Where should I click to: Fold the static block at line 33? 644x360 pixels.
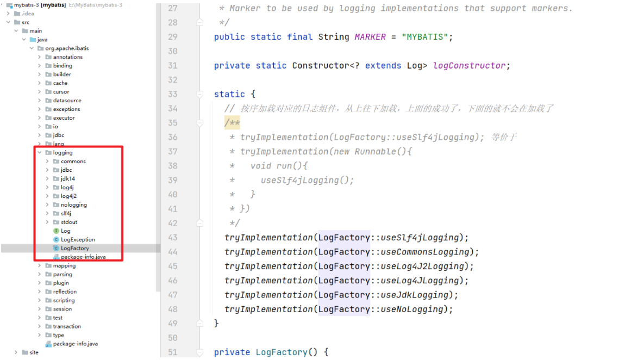199,94
